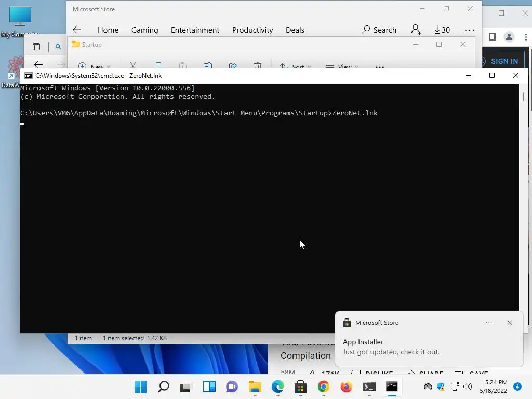Open the Chrome three-dot menu

tap(526, 37)
